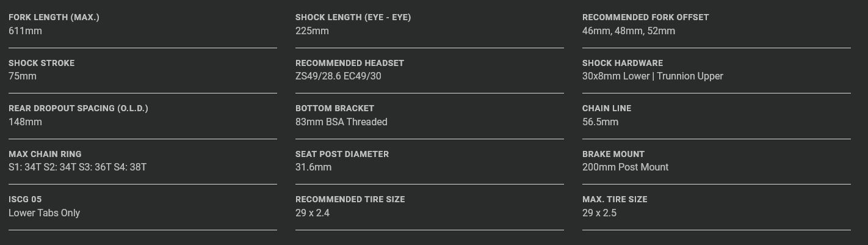The height and width of the screenshot is (245, 868).
Task: Select the Shock Stroke label
Action: coord(42,63)
